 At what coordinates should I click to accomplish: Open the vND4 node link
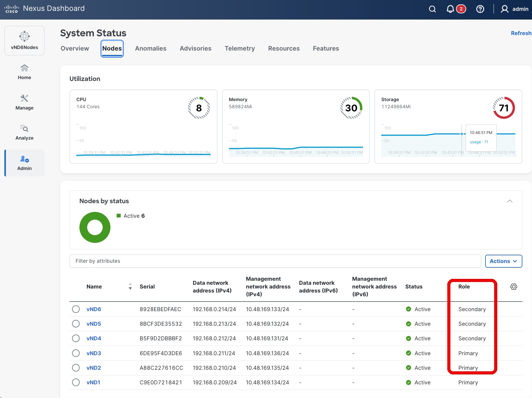point(94,338)
